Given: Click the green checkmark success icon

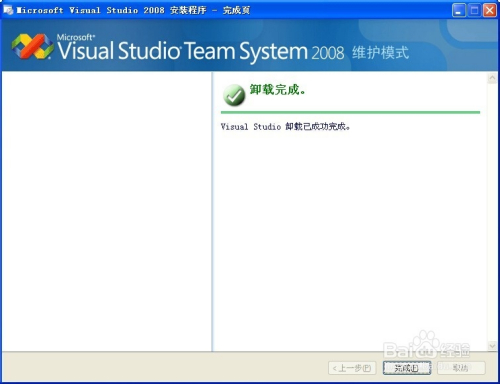Looking at the screenshot, I should pyautogui.click(x=234, y=95).
